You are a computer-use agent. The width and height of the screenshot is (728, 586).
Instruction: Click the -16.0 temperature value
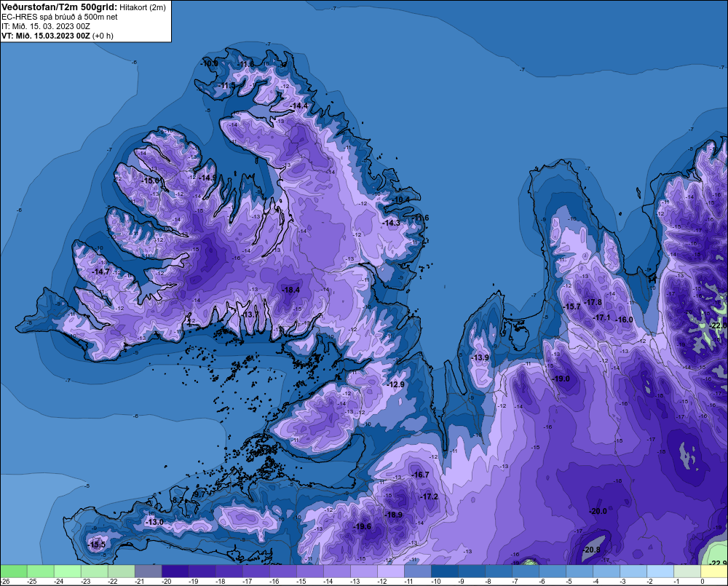(624, 320)
